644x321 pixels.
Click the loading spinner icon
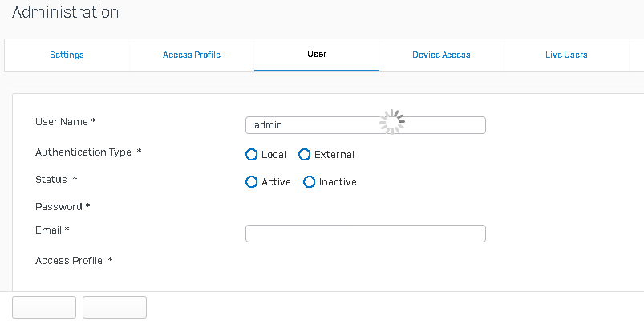tap(392, 122)
